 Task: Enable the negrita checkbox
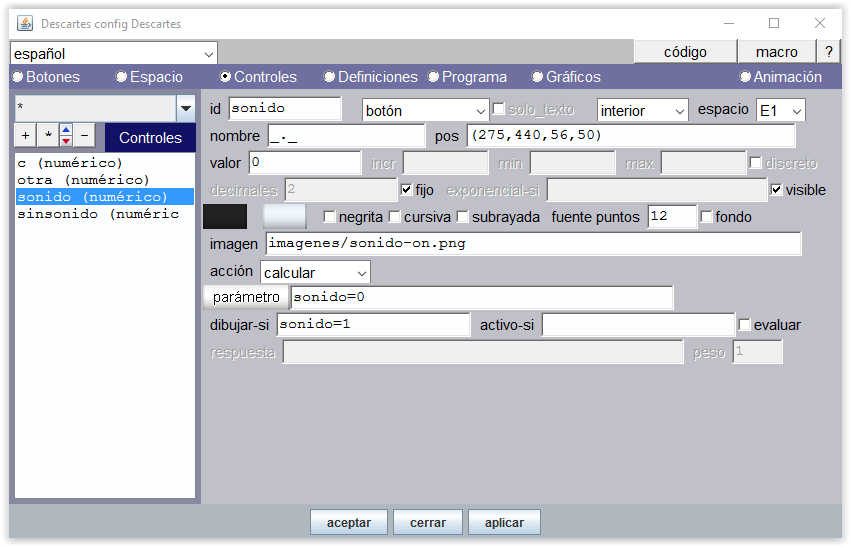coord(330,217)
